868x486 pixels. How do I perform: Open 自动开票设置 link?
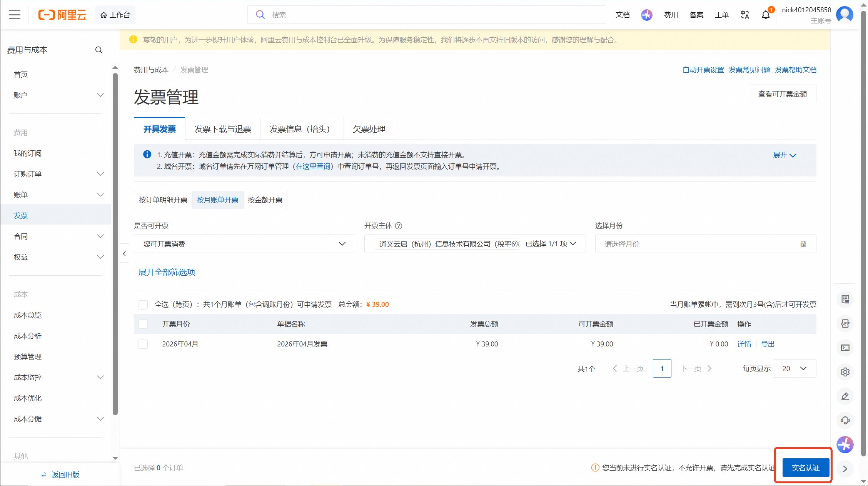click(703, 70)
